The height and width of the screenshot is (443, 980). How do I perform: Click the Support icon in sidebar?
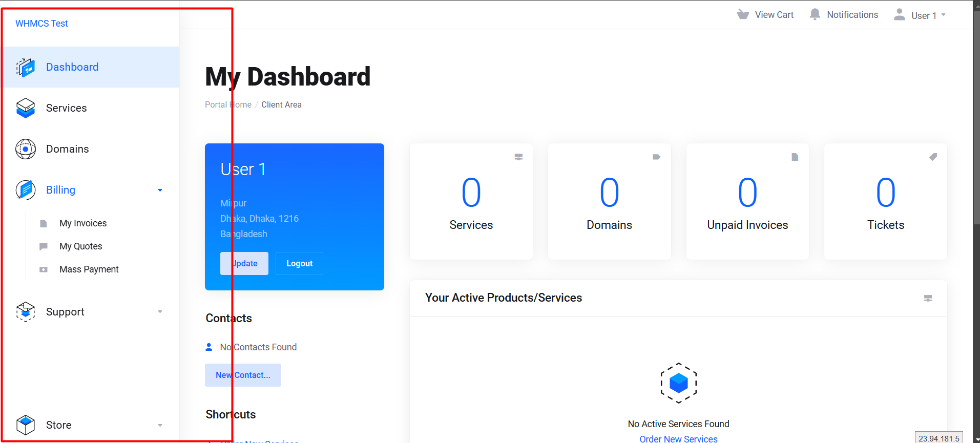click(x=26, y=312)
